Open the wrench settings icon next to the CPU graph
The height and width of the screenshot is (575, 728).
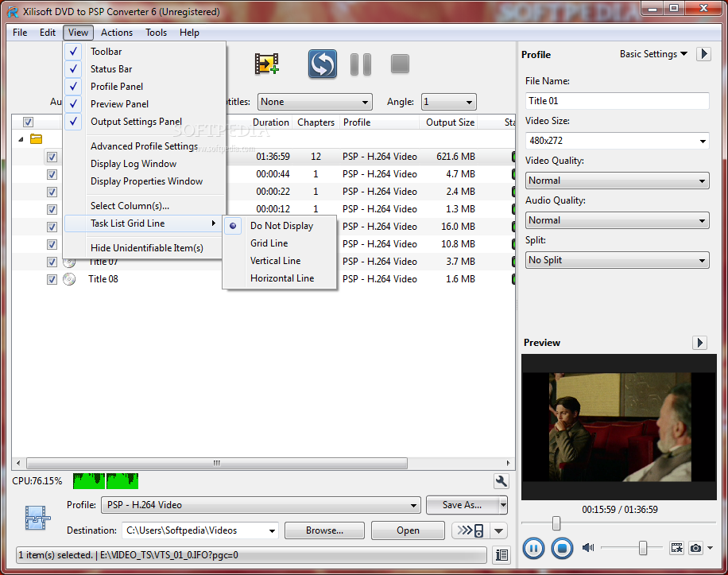pyautogui.click(x=501, y=481)
